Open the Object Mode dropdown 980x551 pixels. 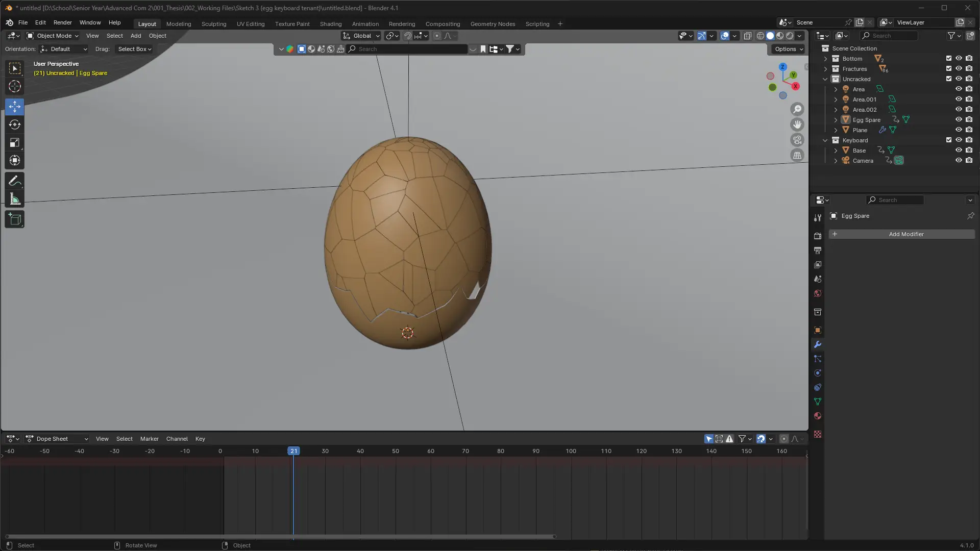53,36
